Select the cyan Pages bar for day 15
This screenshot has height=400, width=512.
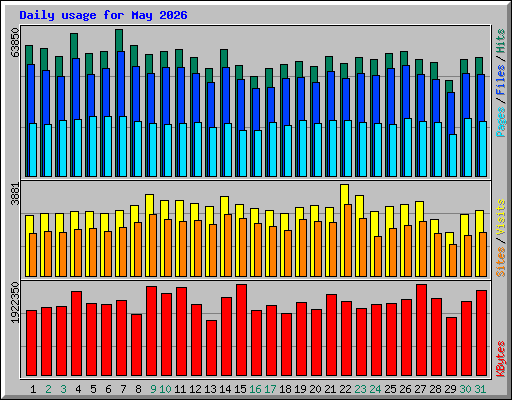click(x=243, y=153)
